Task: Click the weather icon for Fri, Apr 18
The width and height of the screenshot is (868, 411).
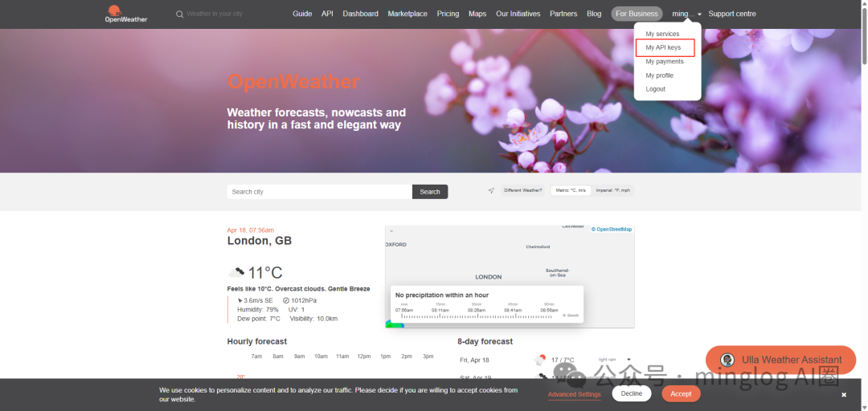Action: (540, 360)
